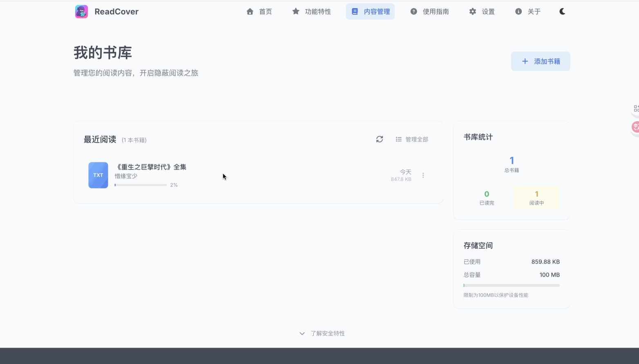Click the 添加书籍 button
The image size is (639, 364).
point(540,61)
